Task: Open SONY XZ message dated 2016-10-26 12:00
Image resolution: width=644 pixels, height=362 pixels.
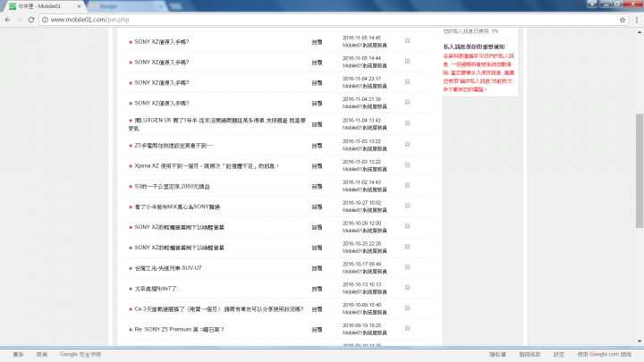Action: coord(180,227)
